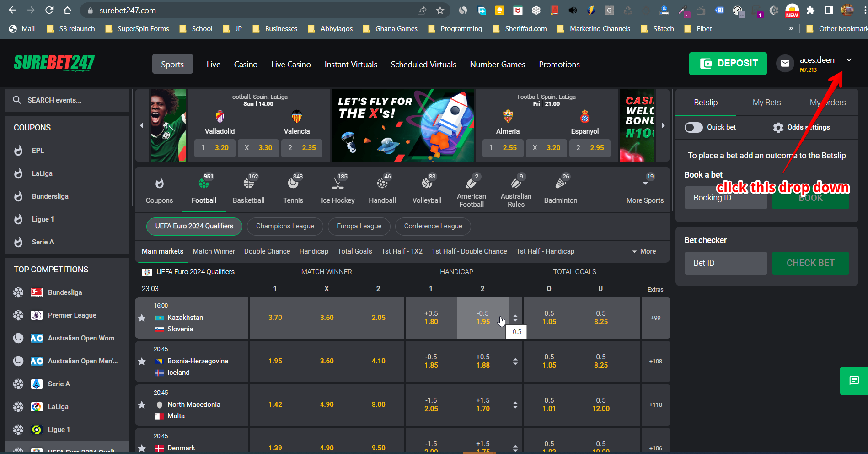868x454 pixels.
Task: Open the messages envelope icon
Action: [785, 64]
